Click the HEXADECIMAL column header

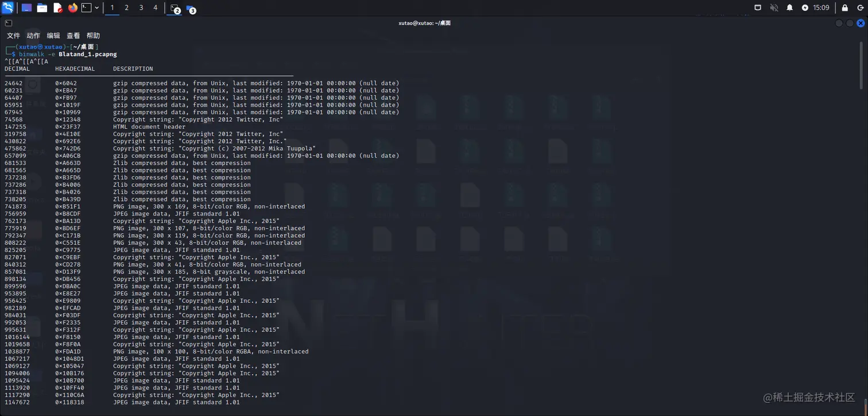click(x=76, y=68)
